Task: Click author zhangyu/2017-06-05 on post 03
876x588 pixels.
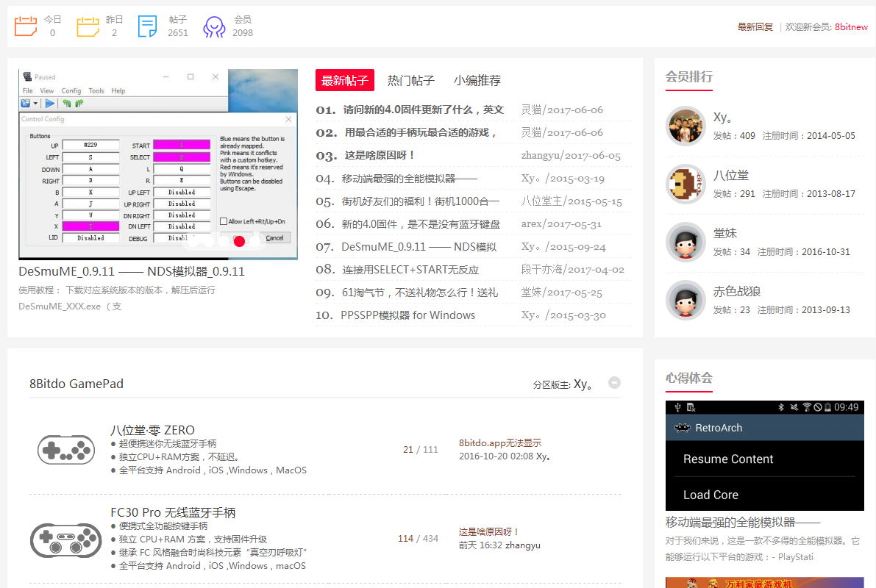Action: [x=571, y=156]
